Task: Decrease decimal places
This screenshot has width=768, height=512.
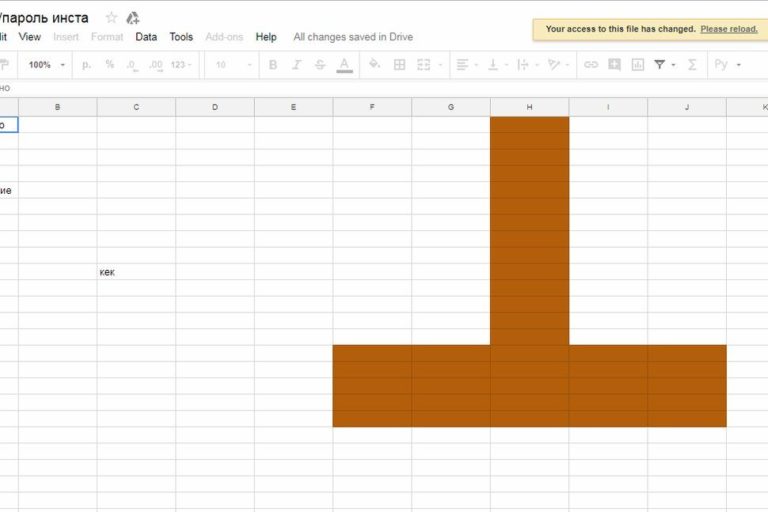Action: [132, 65]
